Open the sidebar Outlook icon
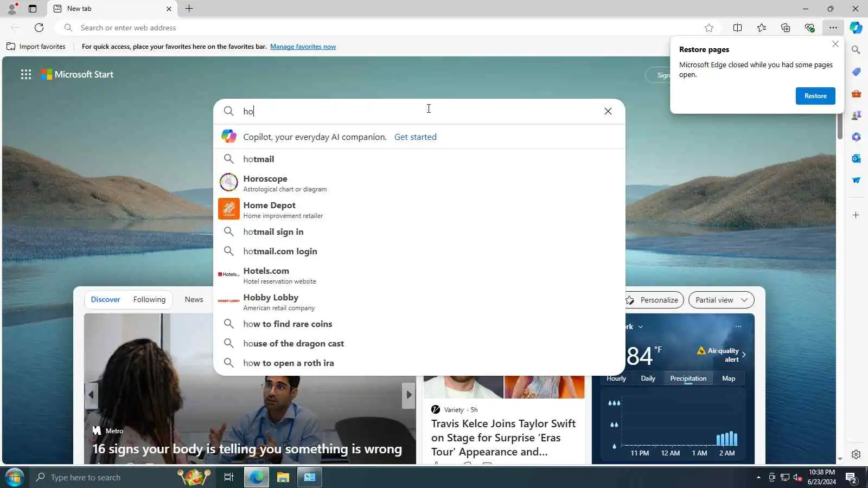The width and height of the screenshot is (868, 488). (x=856, y=158)
